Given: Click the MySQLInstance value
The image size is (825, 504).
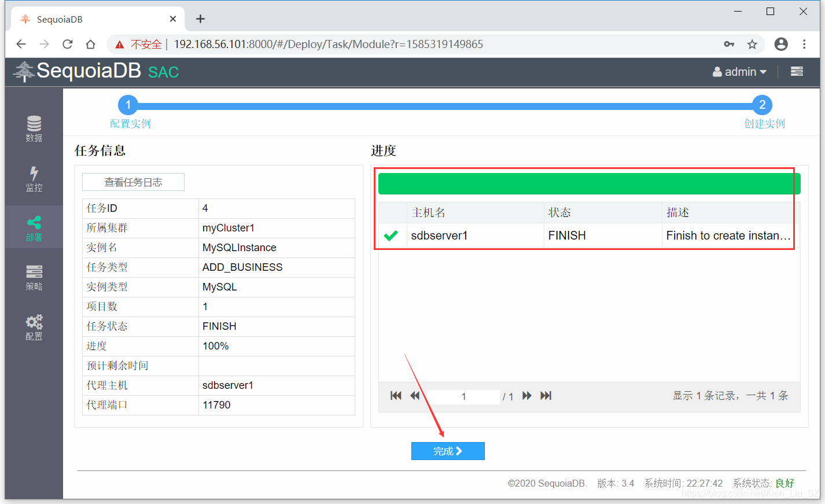Looking at the screenshot, I should click(x=240, y=248).
